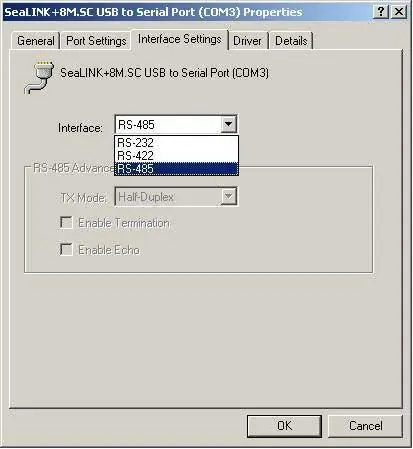Switch to the General tab
The image size is (413, 449).
click(x=36, y=41)
